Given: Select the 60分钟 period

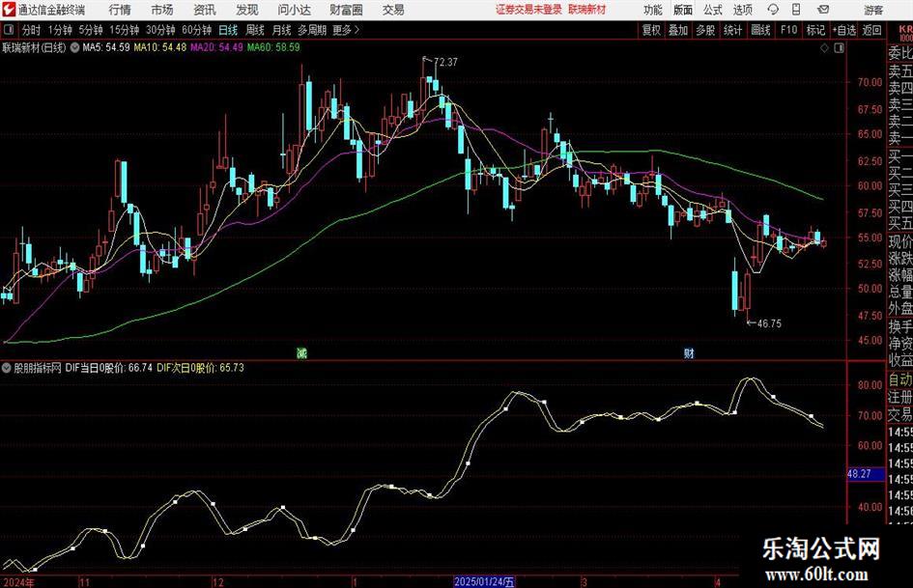Looking at the screenshot, I should coord(196,30).
